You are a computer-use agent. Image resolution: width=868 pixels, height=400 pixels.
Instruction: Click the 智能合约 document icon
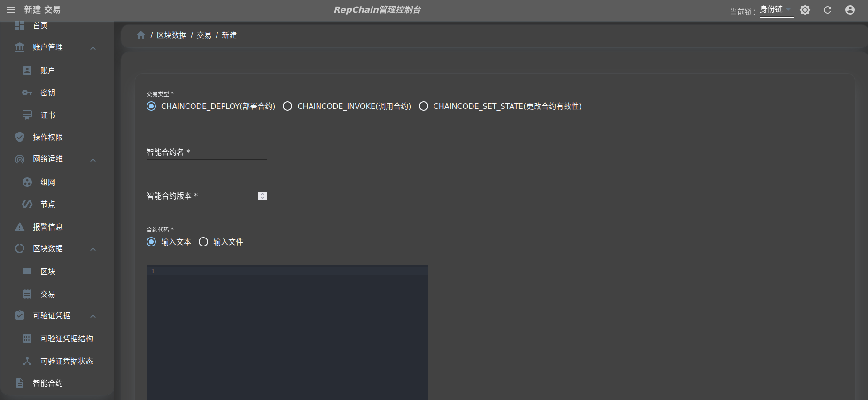[20, 383]
